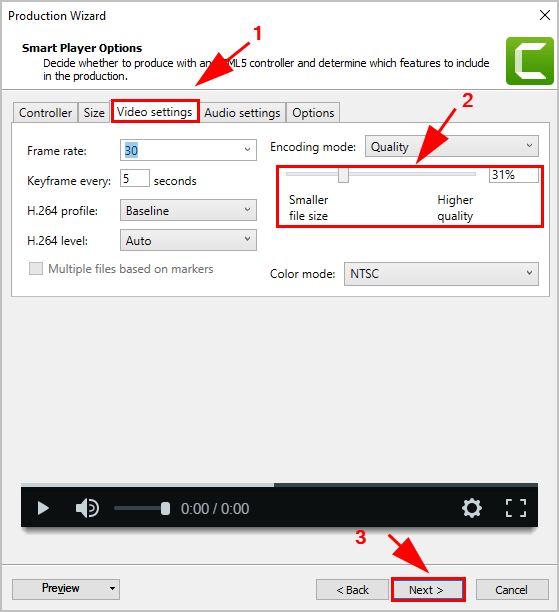Expand the Frame rate dropdown
The width and height of the screenshot is (559, 612).
188,150
